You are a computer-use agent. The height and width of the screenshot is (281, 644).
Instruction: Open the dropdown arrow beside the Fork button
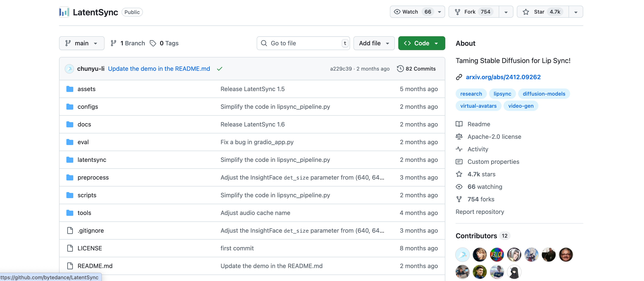(x=506, y=12)
